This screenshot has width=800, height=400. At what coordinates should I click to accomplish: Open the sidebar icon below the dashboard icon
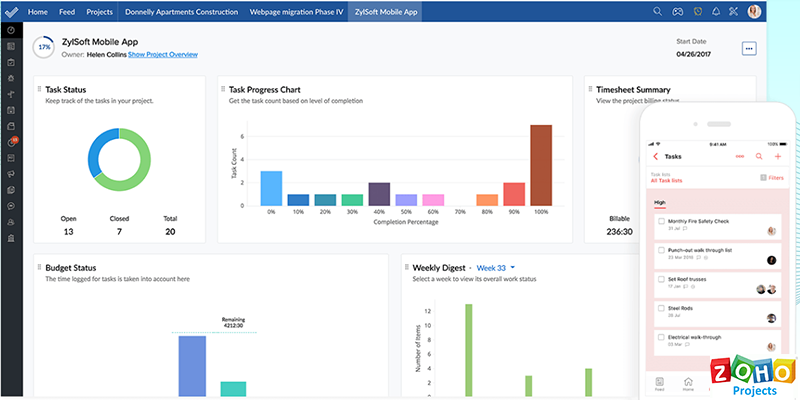click(11, 46)
